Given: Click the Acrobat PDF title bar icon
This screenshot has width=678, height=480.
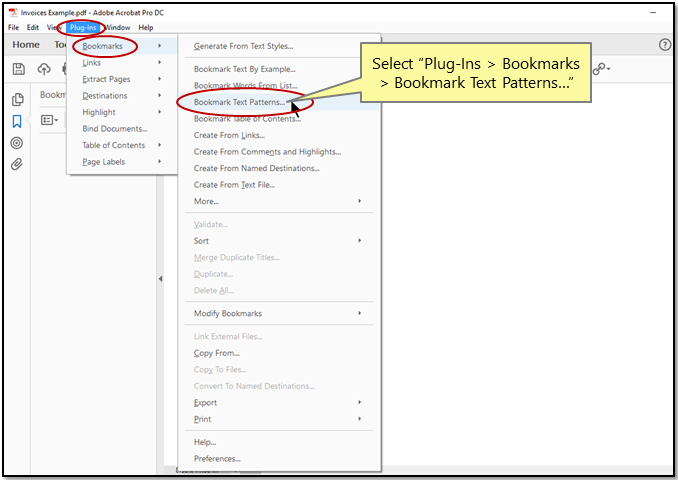Looking at the screenshot, I should [13, 13].
